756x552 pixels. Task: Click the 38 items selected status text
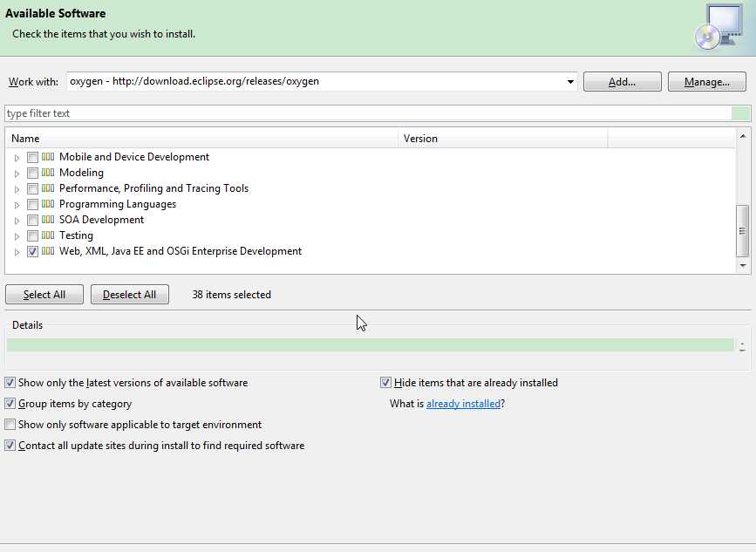coord(231,295)
